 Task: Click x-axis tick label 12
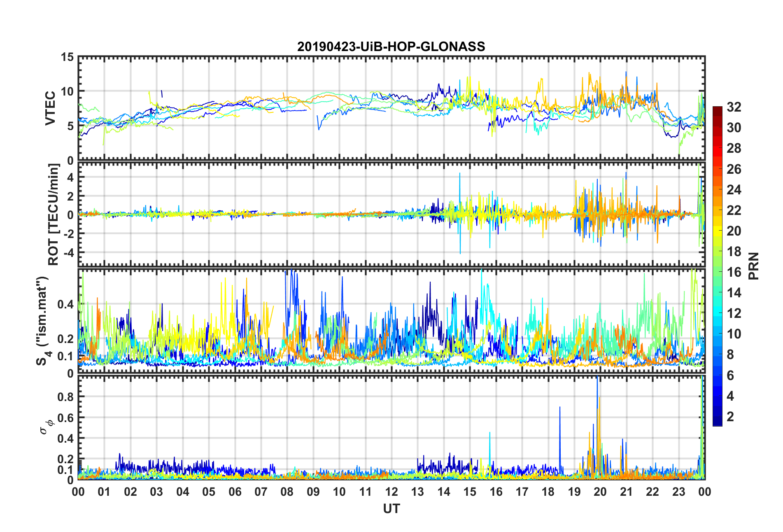point(391,492)
